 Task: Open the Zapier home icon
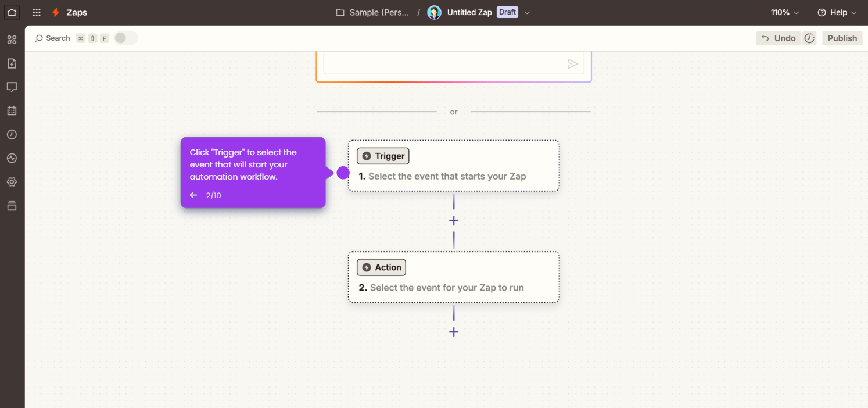click(12, 12)
